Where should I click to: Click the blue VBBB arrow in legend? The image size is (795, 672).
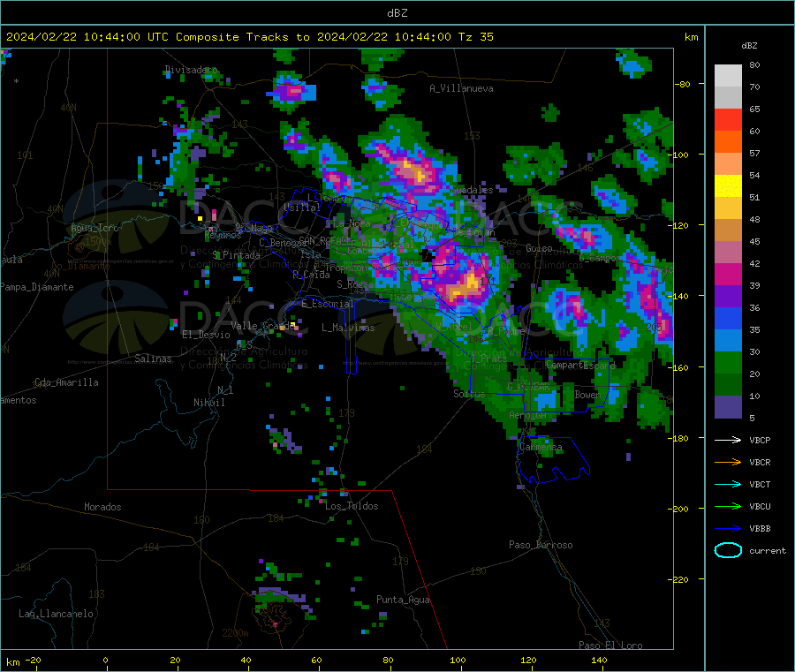(728, 529)
